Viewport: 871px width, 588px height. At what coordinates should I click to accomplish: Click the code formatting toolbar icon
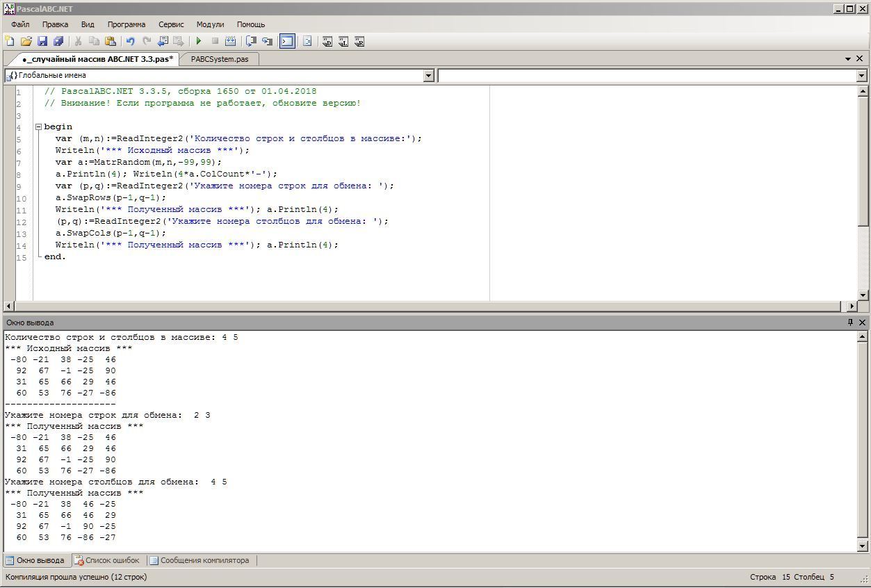307,42
